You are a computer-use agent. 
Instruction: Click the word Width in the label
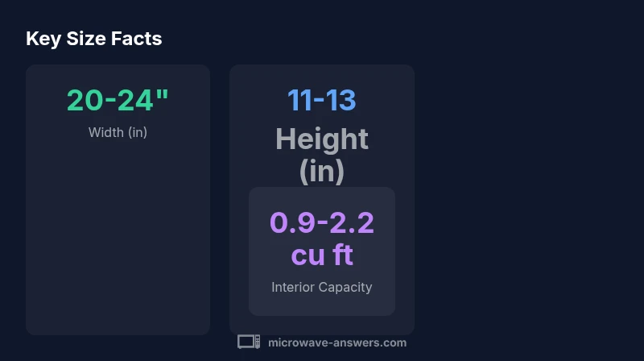(105, 132)
